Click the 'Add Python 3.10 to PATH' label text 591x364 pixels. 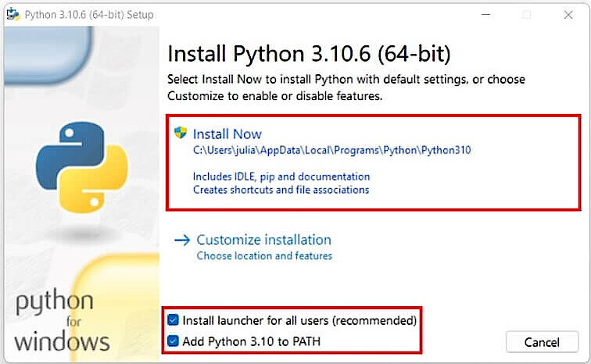coord(251,341)
